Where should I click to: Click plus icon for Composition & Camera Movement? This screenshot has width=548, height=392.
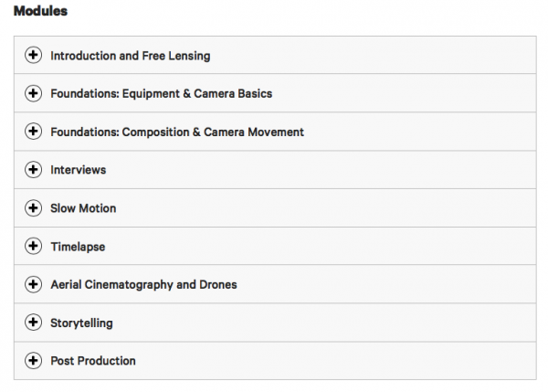(x=34, y=132)
